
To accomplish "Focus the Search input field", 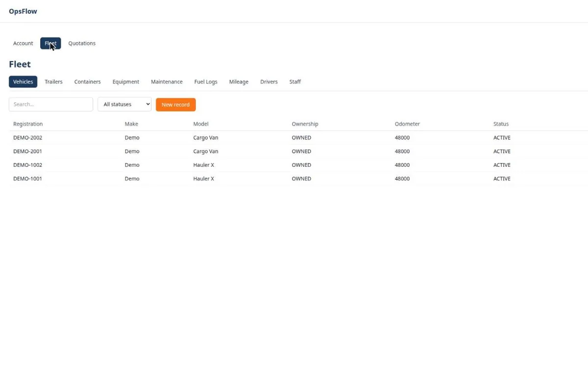I will 51,105.
